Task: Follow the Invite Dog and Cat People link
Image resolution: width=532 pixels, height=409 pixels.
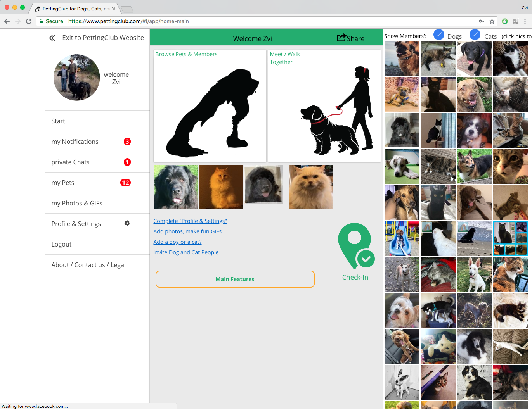Action: click(186, 252)
